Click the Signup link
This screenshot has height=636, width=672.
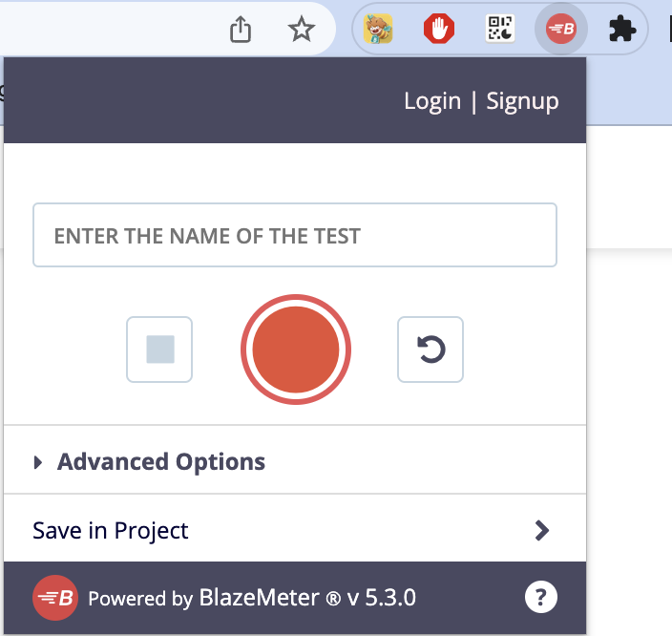pos(522,101)
